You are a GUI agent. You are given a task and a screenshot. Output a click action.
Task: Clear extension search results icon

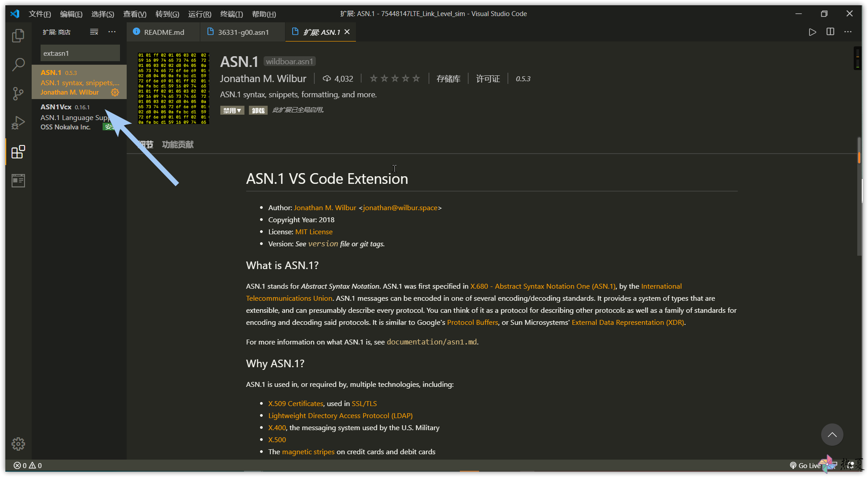tap(94, 32)
